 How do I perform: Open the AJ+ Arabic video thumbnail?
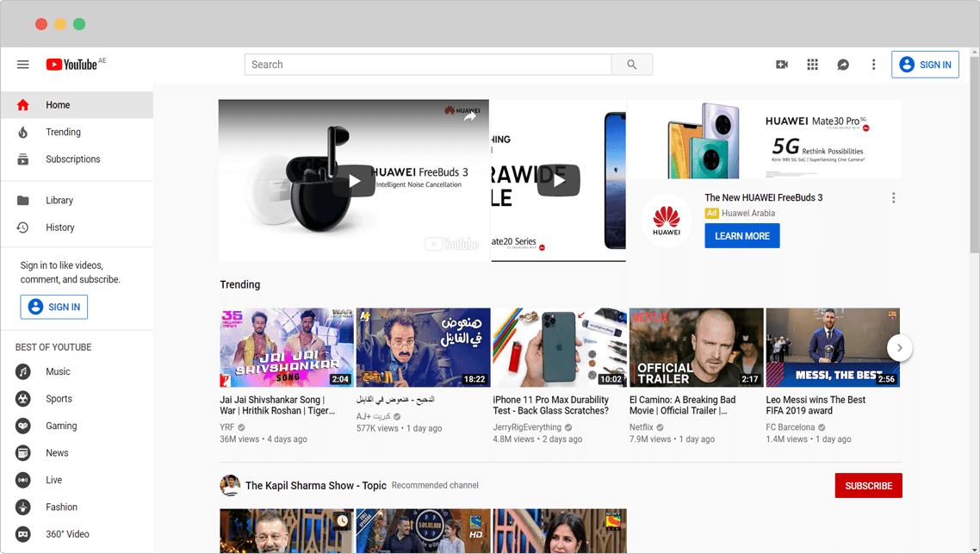pos(423,348)
